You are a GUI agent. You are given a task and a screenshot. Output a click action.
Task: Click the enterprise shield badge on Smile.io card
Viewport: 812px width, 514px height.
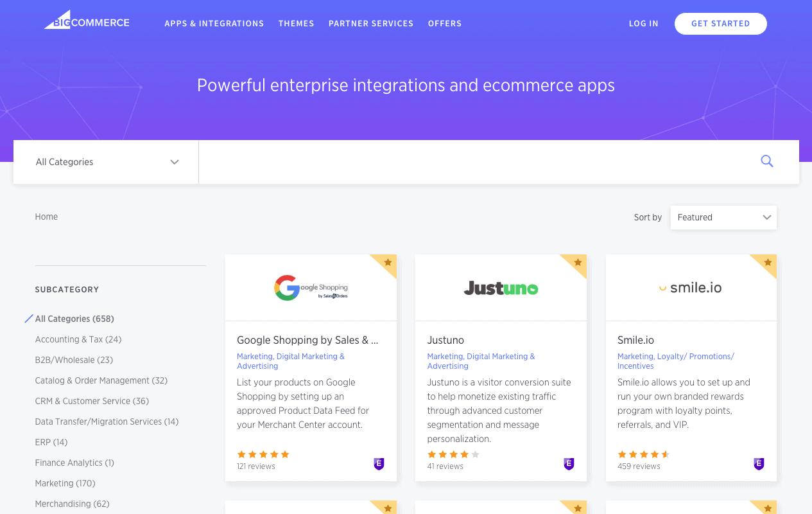coord(759,464)
